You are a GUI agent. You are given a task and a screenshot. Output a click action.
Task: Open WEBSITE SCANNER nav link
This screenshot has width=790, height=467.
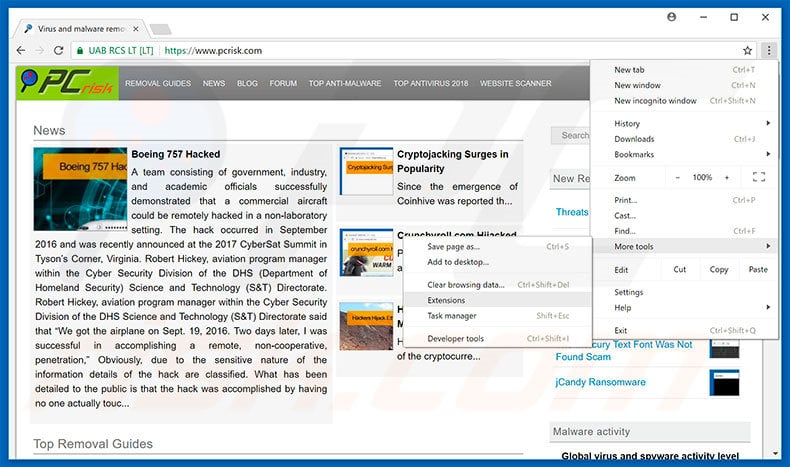coord(515,83)
